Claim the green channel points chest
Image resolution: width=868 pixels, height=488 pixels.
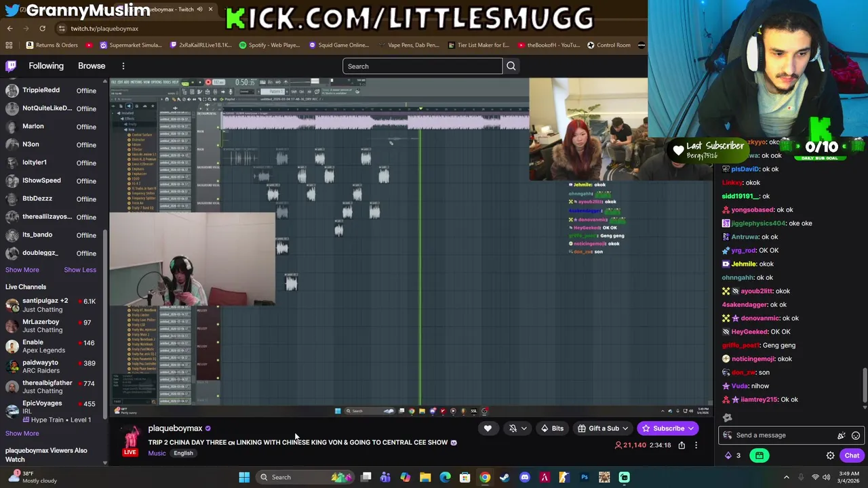[759, 455]
